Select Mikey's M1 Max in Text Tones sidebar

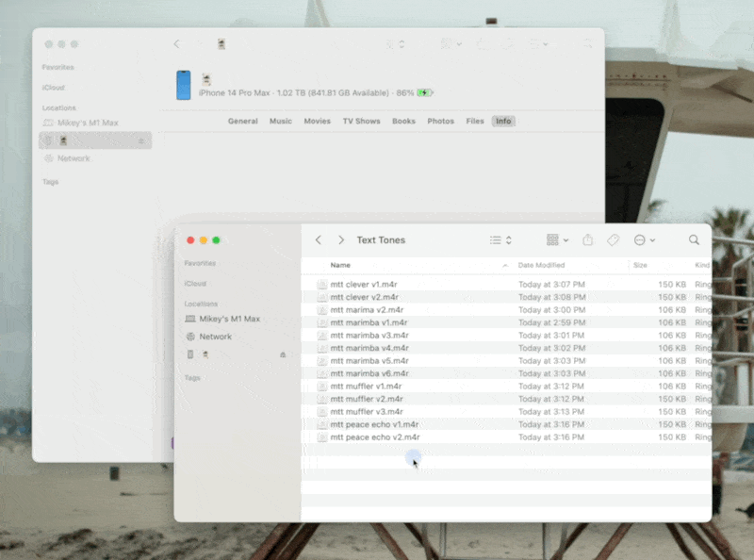pos(229,319)
